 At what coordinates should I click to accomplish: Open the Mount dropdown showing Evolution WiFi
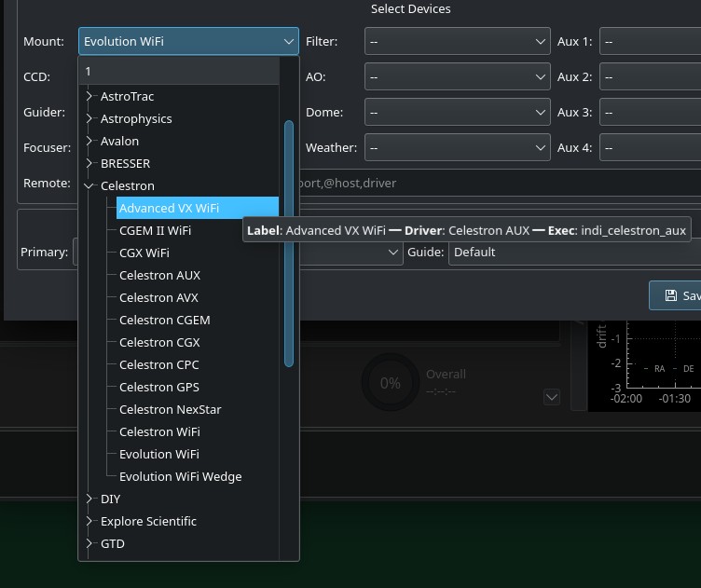[x=188, y=41]
